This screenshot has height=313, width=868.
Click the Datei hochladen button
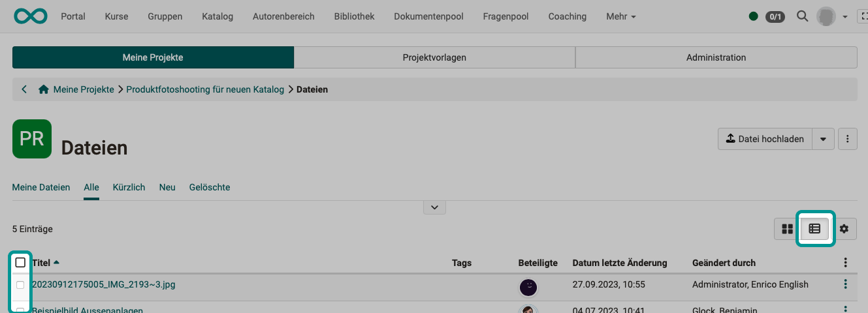tap(765, 139)
